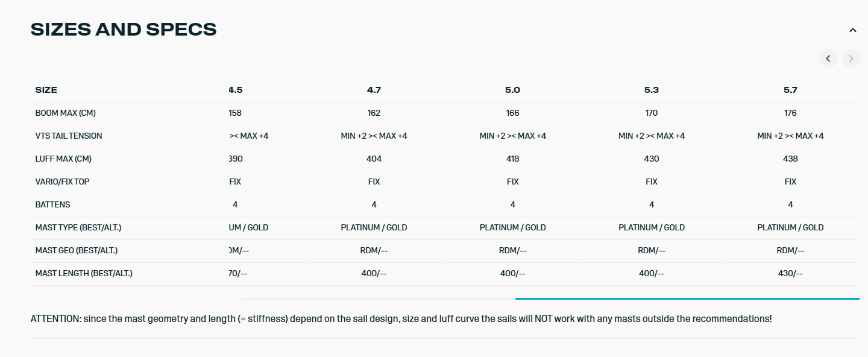This screenshot has height=357, width=868.
Task: Click the 438 luff max value
Action: point(790,159)
